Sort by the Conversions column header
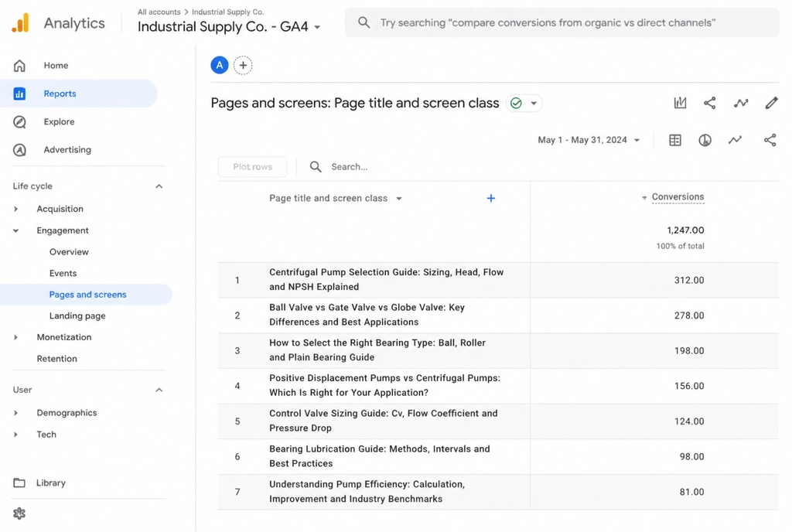 tap(678, 197)
